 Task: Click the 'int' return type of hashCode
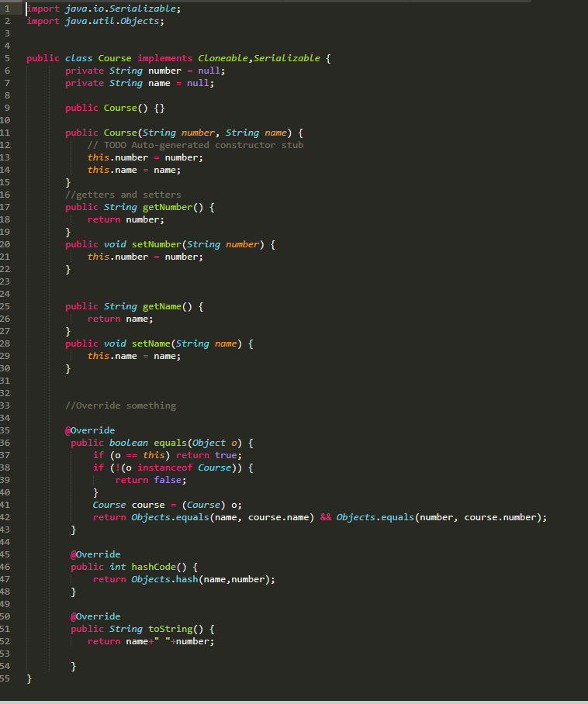118,567
